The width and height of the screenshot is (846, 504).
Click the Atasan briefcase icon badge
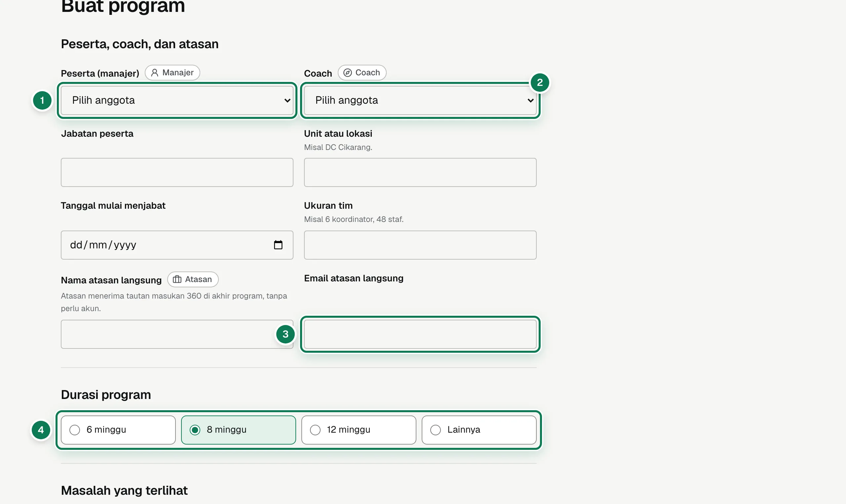click(193, 279)
